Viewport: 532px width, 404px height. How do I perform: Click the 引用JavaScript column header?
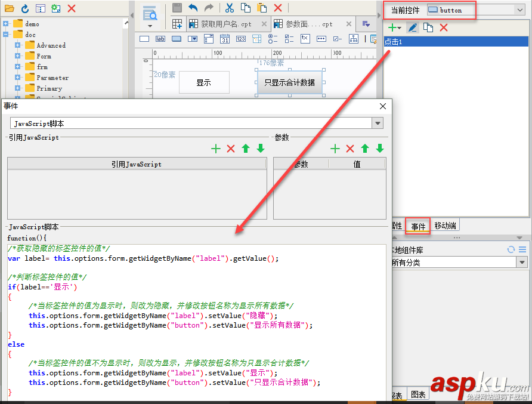[137, 164]
